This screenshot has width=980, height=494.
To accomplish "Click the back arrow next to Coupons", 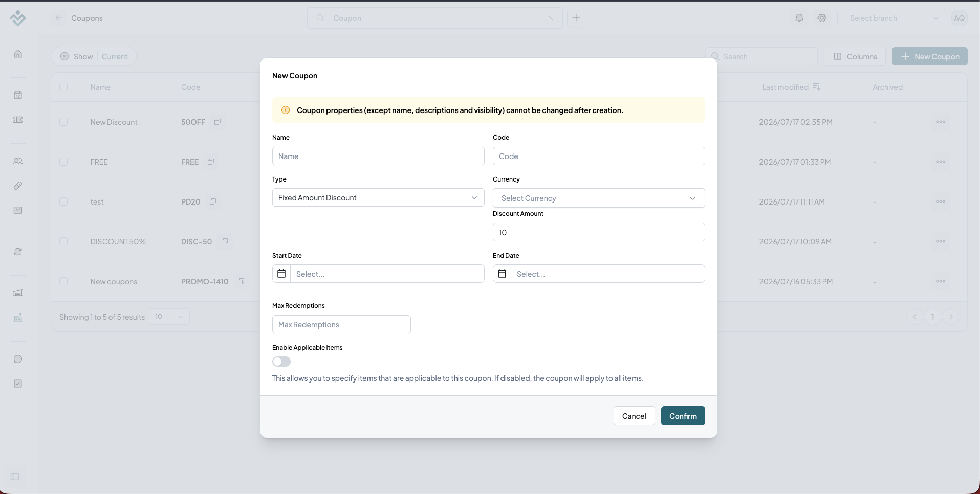I will (59, 18).
